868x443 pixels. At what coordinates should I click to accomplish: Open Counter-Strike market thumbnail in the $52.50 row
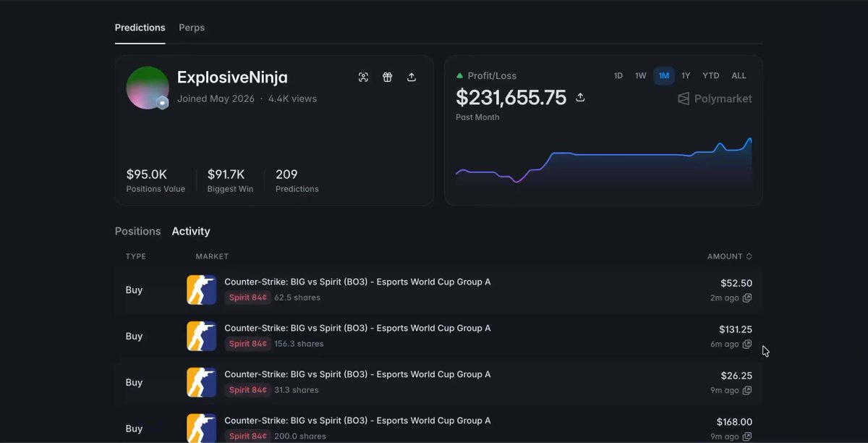[202, 290]
